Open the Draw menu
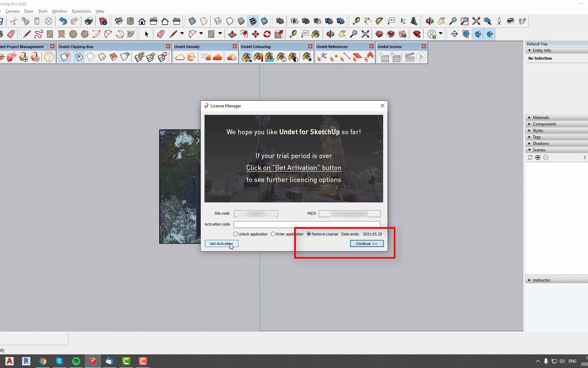 coord(29,11)
